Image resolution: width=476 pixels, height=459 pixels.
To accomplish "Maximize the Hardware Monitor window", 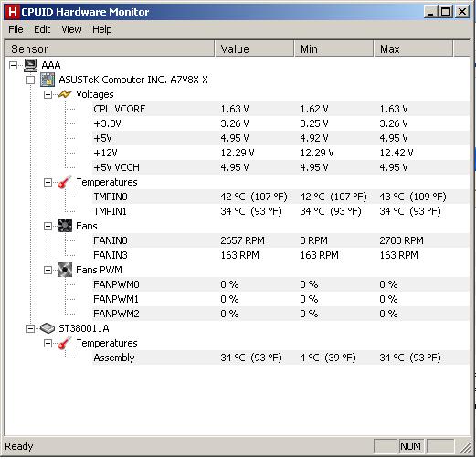I will pos(446,12).
